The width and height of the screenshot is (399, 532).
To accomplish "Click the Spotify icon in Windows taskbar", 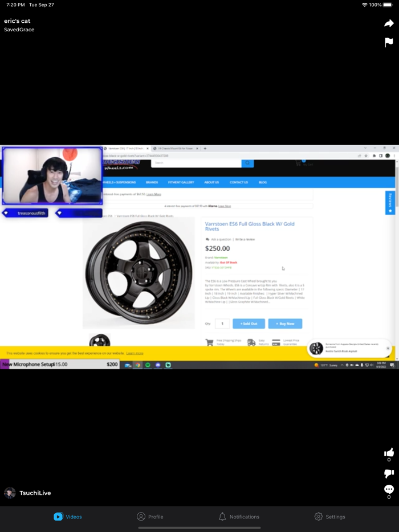I will (x=148, y=365).
